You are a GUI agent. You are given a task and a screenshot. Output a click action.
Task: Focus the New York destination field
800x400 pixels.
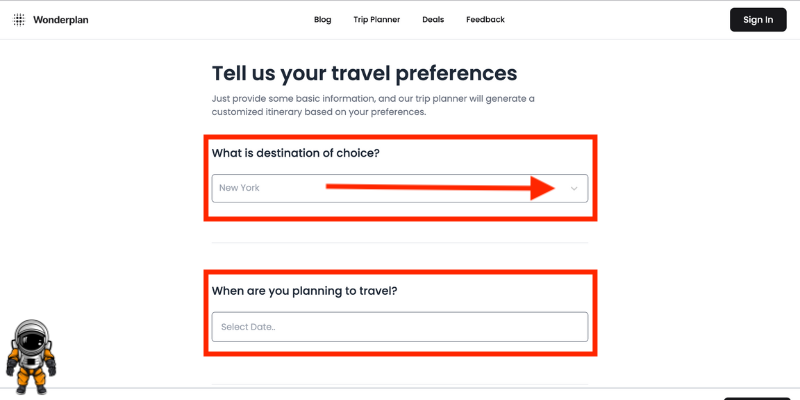coord(399,188)
